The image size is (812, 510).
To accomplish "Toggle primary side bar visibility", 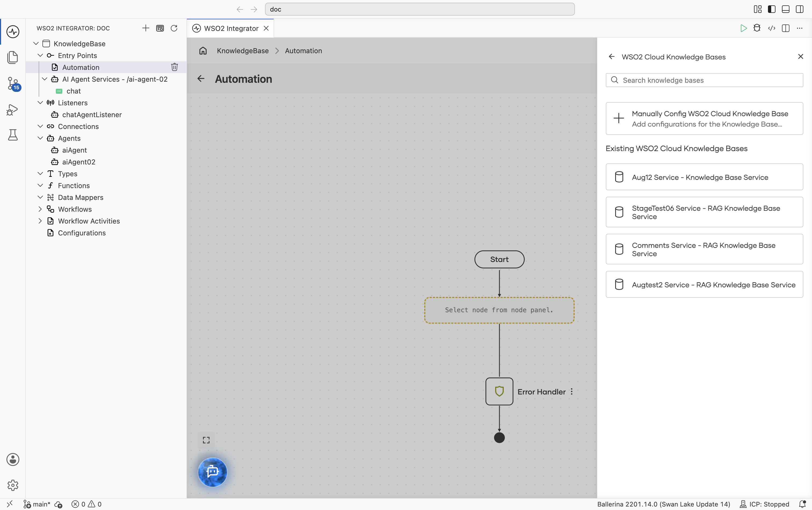I will [x=771, y=9].
